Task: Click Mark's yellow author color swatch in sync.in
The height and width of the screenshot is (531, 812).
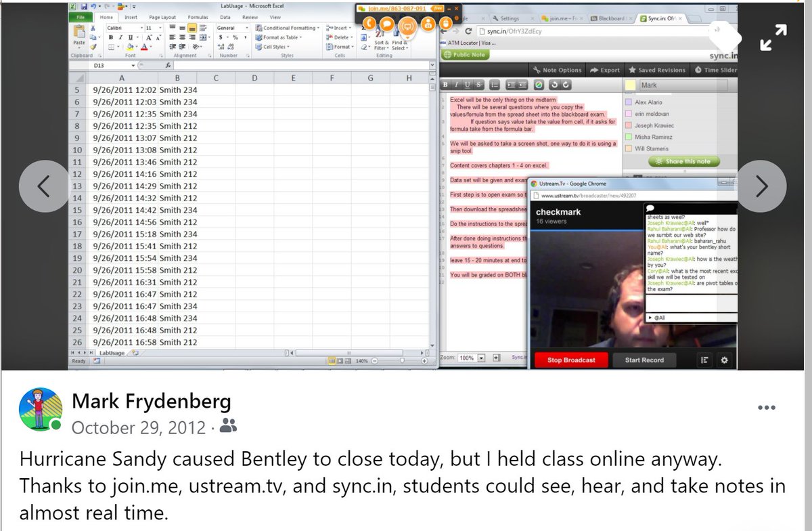Action: coord(631,85)
